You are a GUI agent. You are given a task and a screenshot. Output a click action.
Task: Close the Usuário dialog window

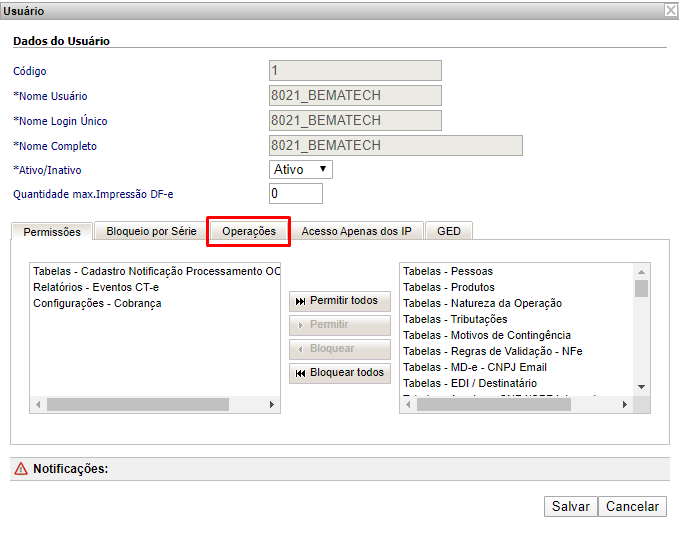tap(671, 10)
